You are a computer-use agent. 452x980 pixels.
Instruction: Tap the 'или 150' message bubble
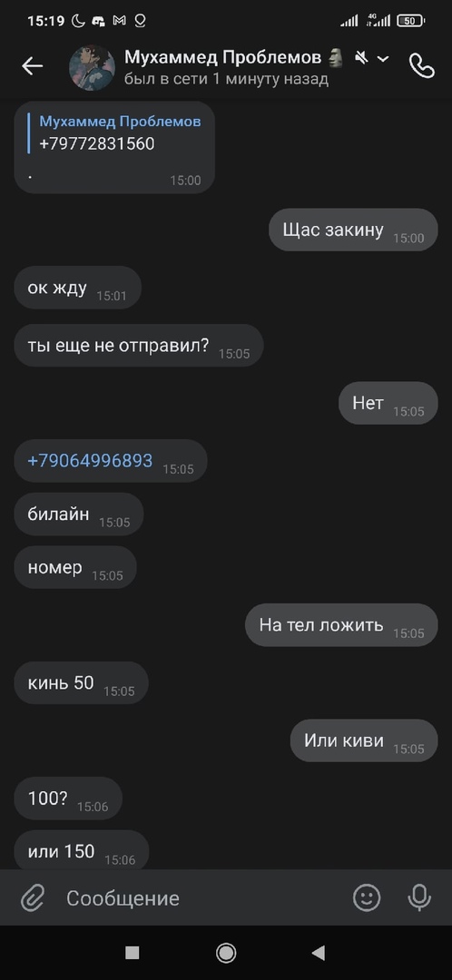click(x=82, y=850)
